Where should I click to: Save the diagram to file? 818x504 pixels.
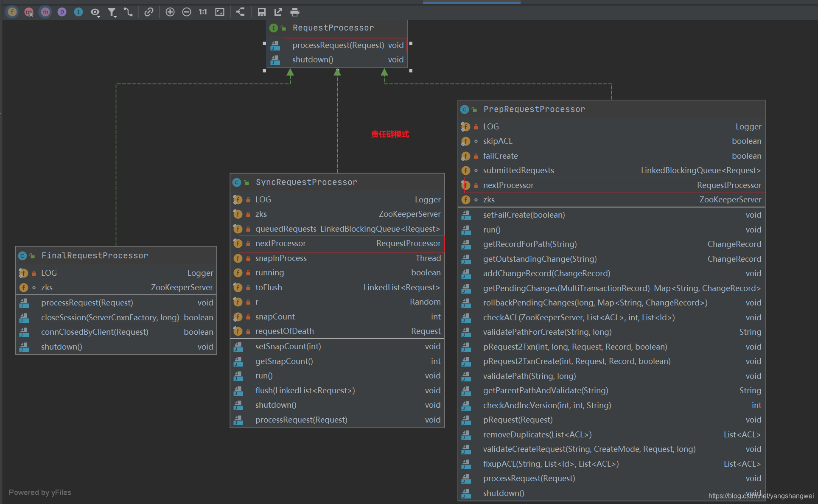[x=262, y=12]
